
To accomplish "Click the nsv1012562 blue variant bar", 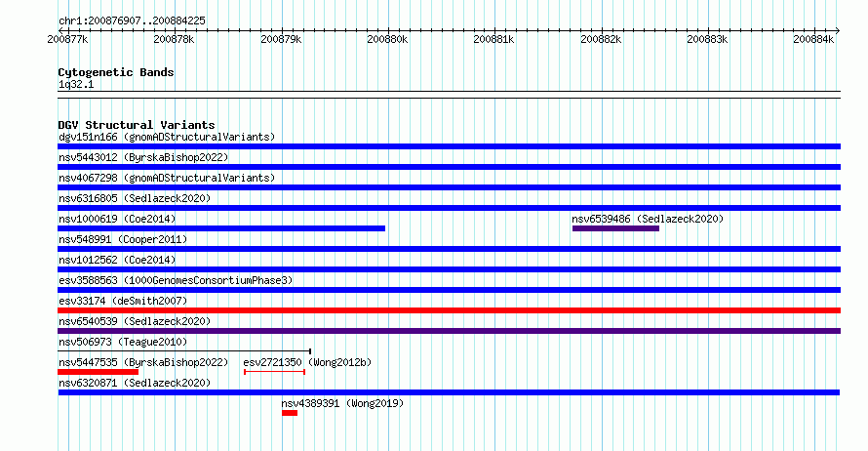I will [449, 269].
